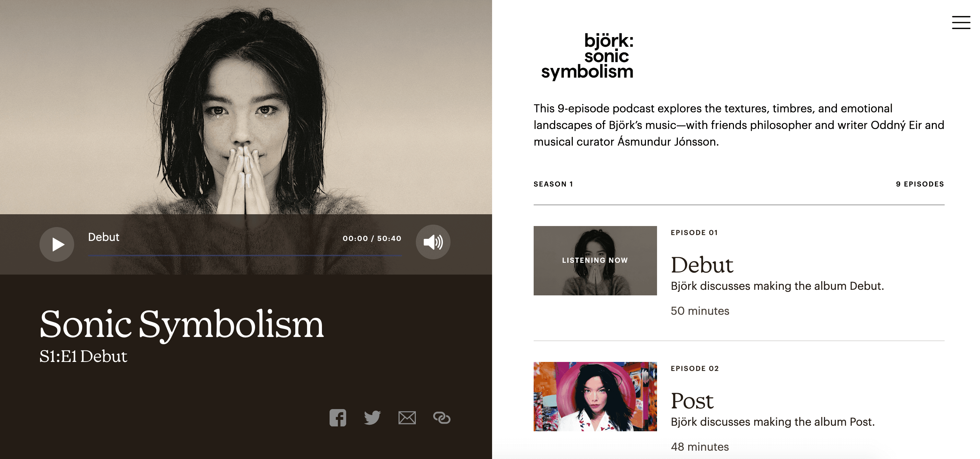Click the björk: sonic symbolism logo

coord(587,56)
